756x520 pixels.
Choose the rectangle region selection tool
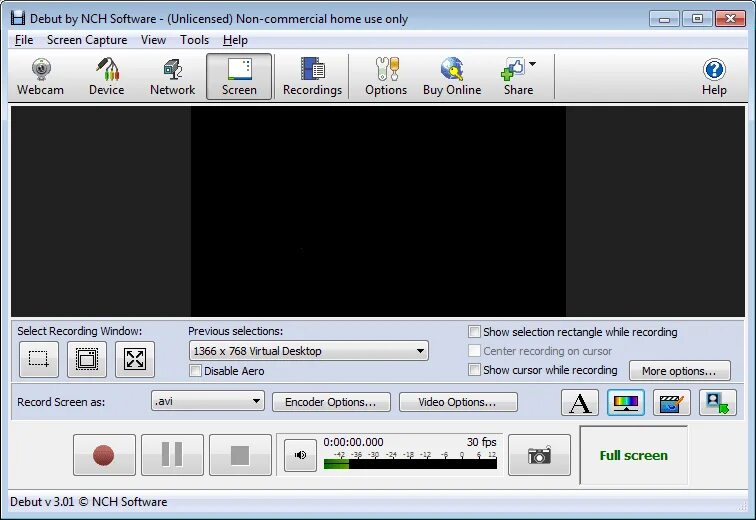(39, 360)
